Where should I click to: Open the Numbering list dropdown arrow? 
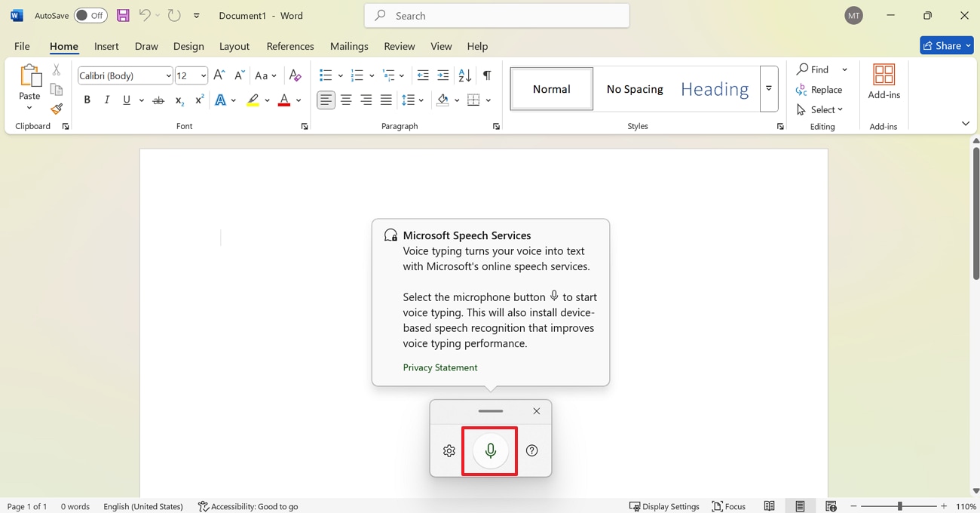point(372,75)
